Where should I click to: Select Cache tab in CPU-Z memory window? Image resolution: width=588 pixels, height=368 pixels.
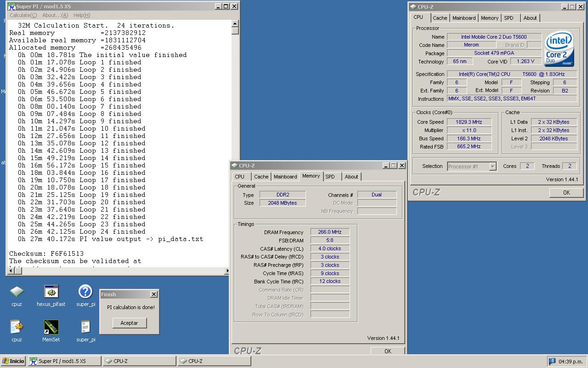coord(261,177)
